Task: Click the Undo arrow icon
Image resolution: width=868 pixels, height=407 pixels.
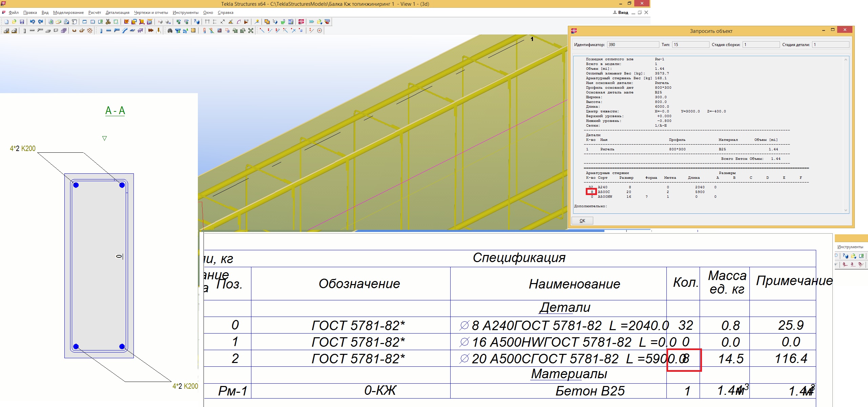Action: [32, 22]
